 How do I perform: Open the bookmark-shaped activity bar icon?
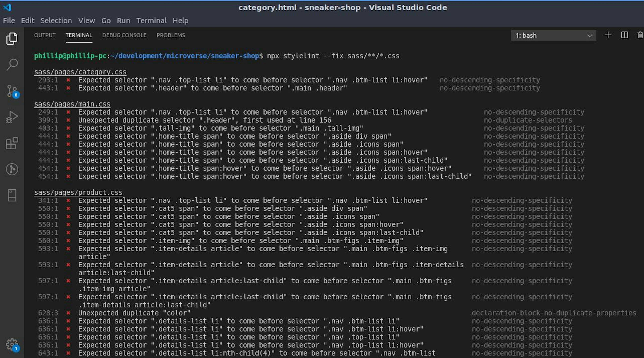[x=12, y=195]
